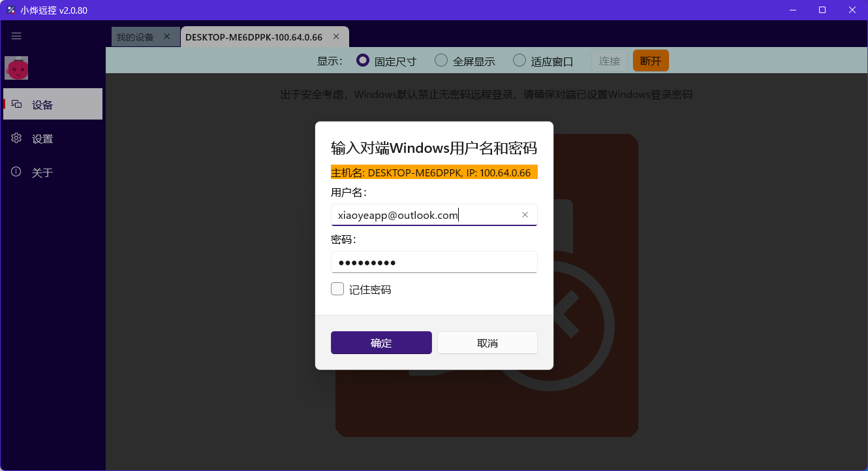This screenshot has height=471, width=868.
Task: Click into the 密码 password field
Action: 434,263
